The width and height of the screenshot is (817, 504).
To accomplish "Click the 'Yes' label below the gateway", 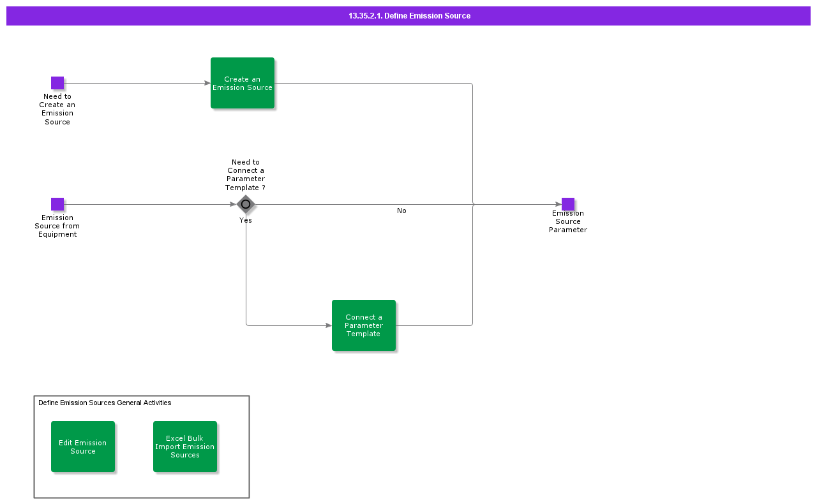I will pyautogui.click(x=246, y=220).
